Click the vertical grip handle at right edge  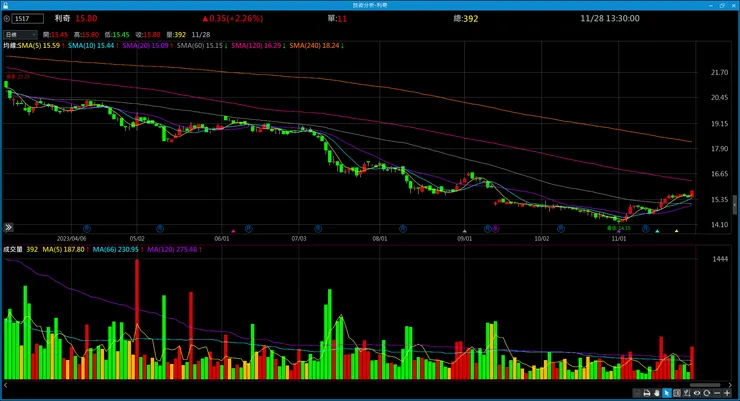[734, 205]
